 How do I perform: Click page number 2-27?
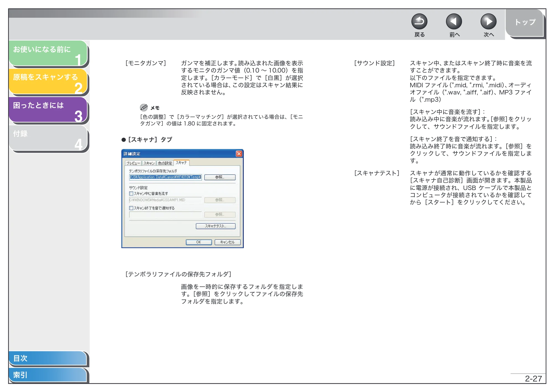tap(534, 379)
